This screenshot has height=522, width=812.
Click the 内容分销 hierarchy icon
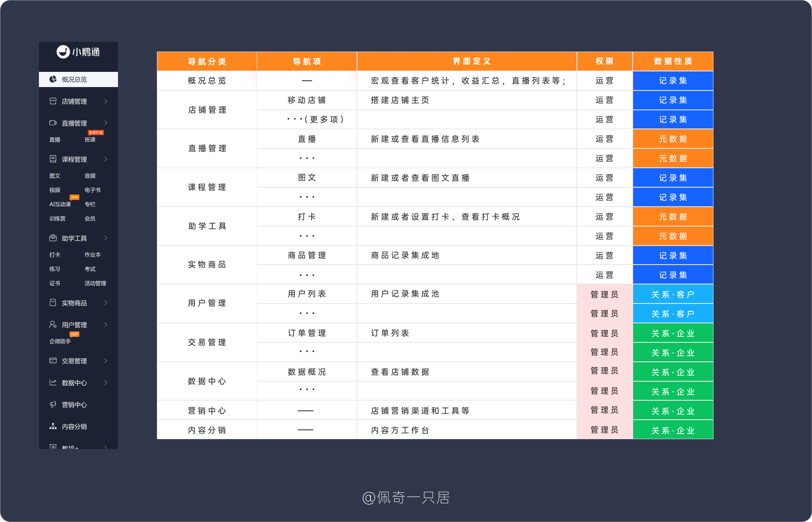point(53,426)
